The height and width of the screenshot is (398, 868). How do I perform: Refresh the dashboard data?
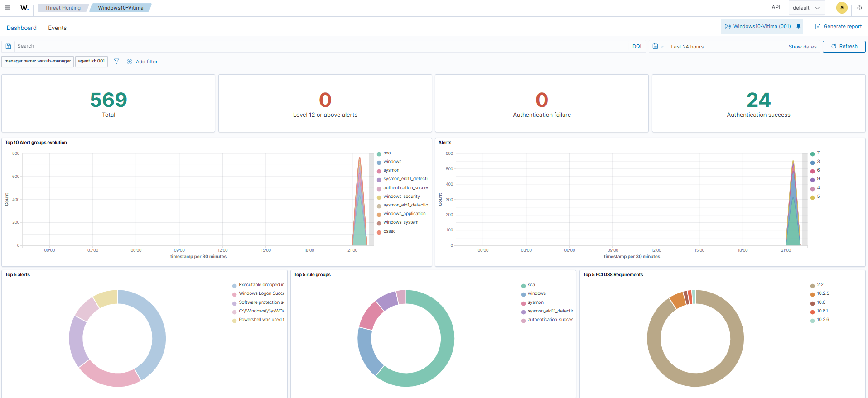coord(844,46)
